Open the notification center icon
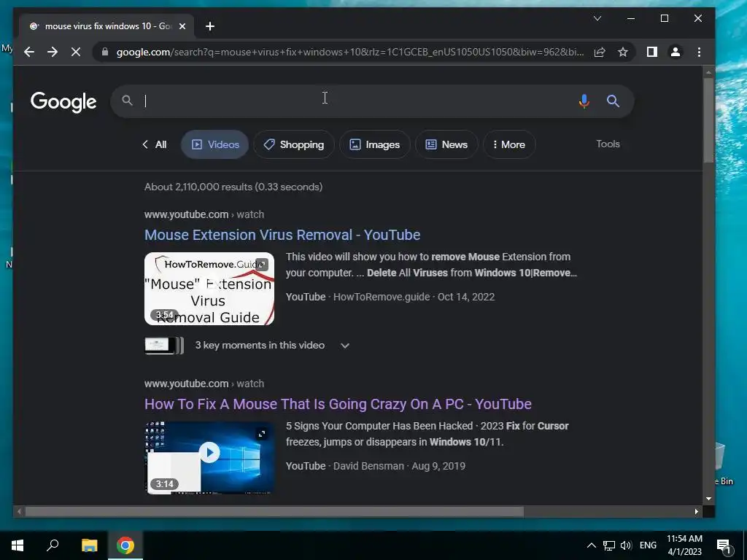 click(x=724, y=546)
